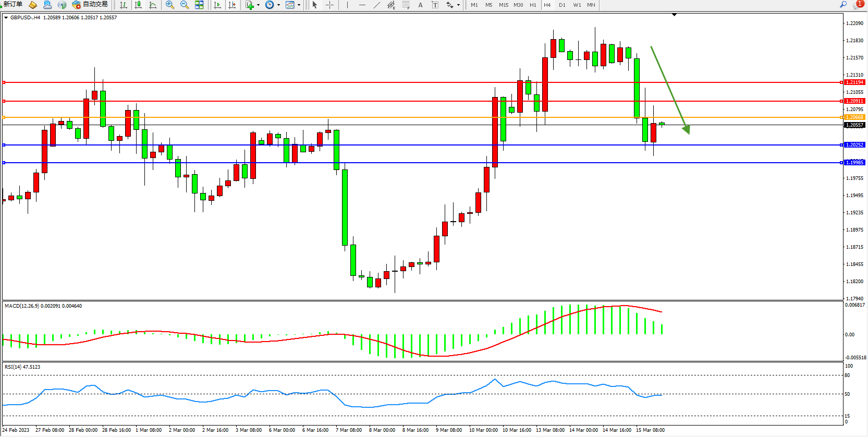Toggle chart auto-scroll to latest bar
The image size is (868, 437).
point(217,5)
